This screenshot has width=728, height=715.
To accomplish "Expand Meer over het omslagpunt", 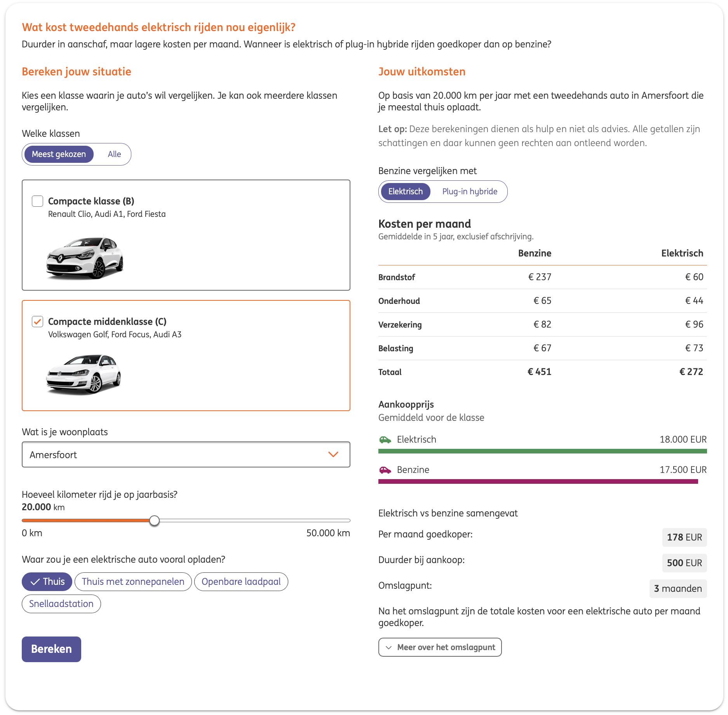I will (440, 647).
